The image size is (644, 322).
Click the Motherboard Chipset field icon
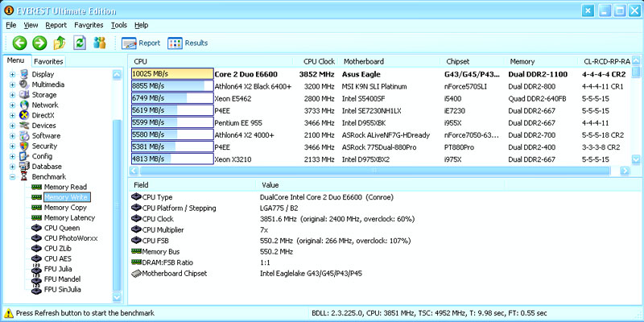point(136,273)
